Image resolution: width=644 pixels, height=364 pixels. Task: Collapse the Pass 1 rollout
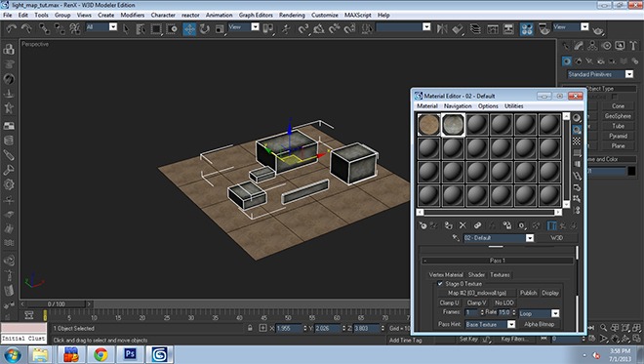[498, 261]
